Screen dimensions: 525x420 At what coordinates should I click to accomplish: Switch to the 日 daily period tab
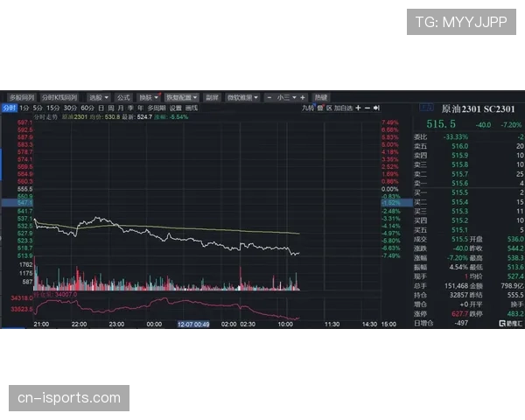coord(101,108)
